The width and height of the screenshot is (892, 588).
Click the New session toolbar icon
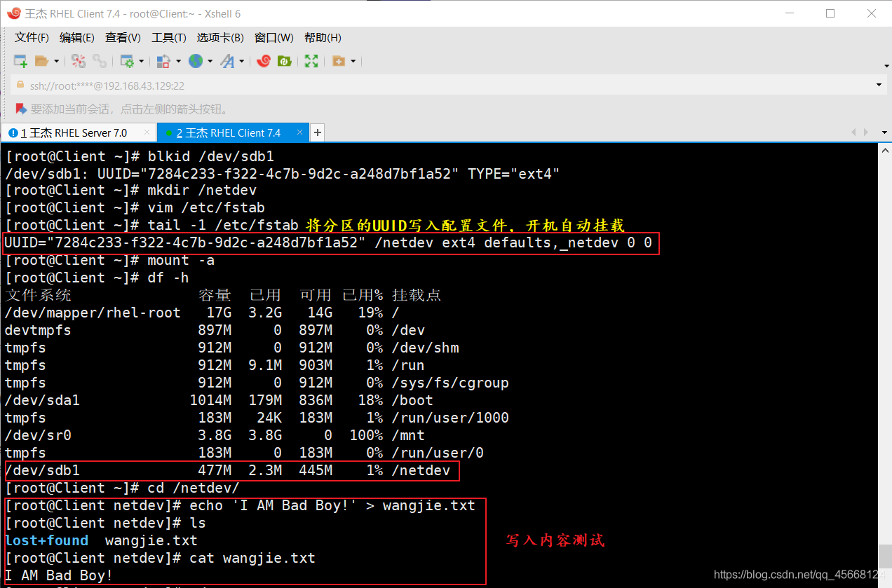click(x=20, y=62)
